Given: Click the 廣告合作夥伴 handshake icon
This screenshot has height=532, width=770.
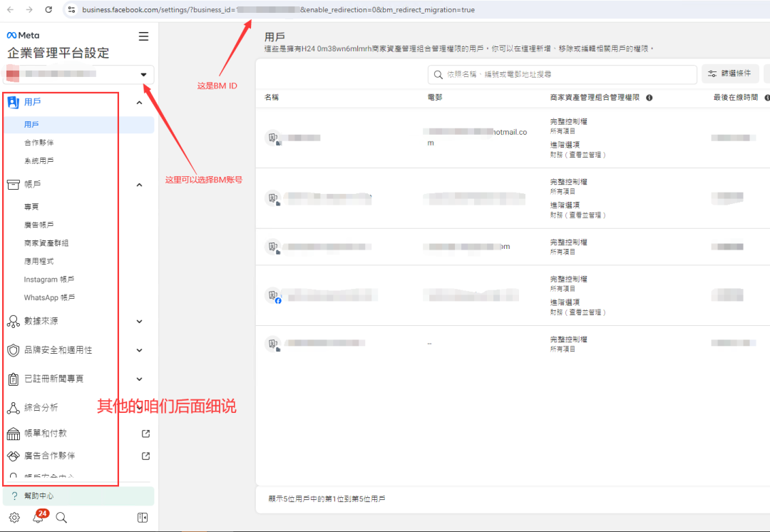Looking at the screenshot, I should [14, 456].
